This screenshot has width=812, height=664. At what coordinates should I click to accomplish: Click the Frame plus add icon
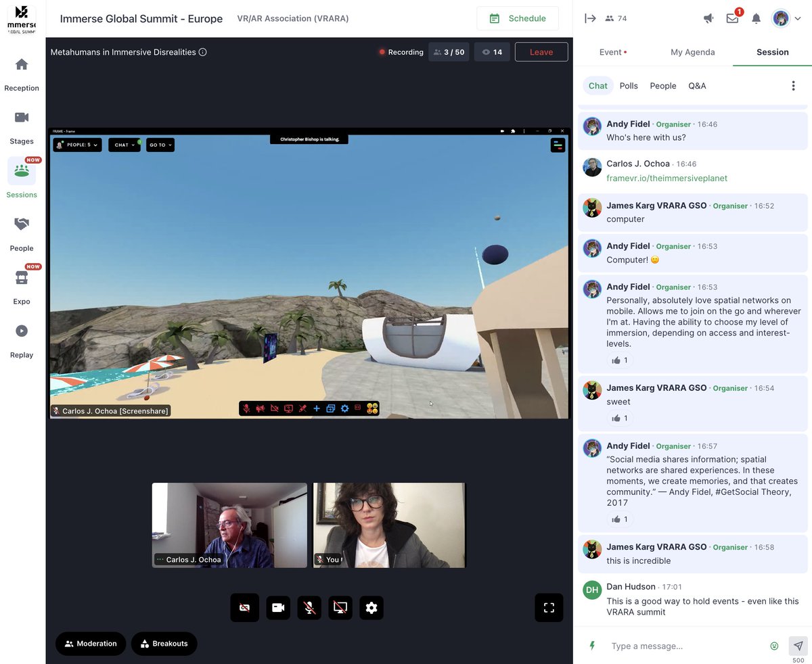pyautogui.click(x=316, y=408)
